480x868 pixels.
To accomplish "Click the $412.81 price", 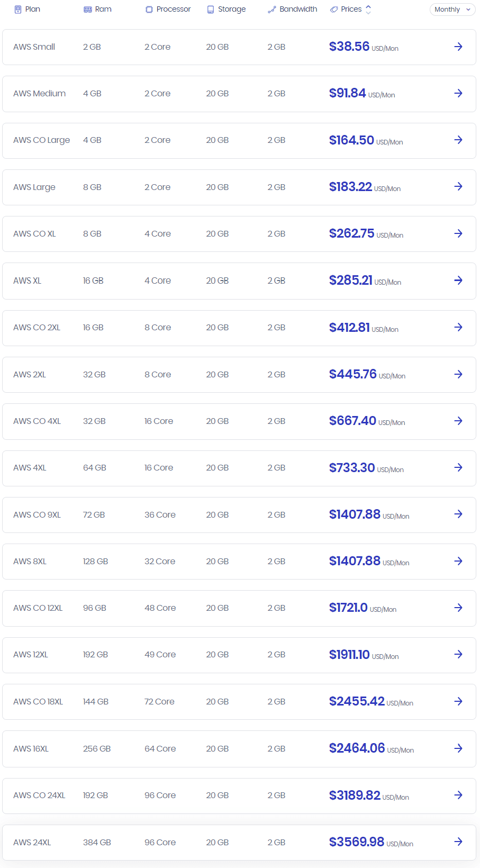I will [x=349, y=328].
